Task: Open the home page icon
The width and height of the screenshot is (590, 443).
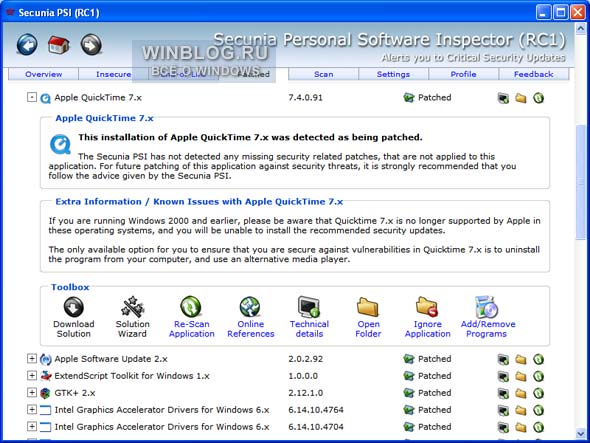Action: (59, 44)
